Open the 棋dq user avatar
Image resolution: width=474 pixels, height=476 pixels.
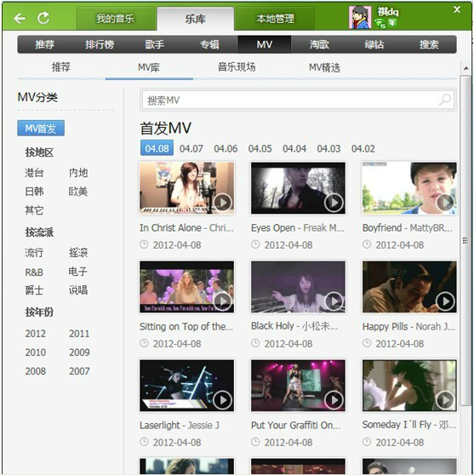pos(360,18)
